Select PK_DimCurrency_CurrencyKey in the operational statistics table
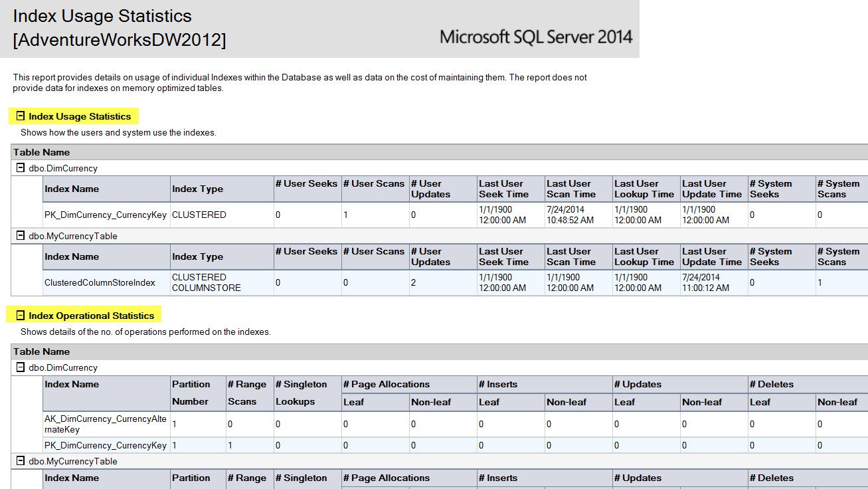Viewport: 868px width, 489px height. click(106, 445)
